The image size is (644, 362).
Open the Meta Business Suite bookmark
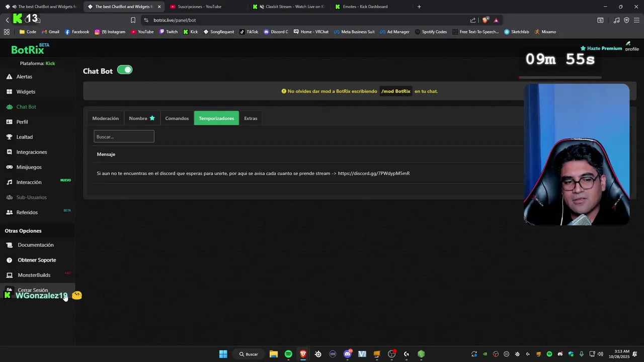click(354, 32)
